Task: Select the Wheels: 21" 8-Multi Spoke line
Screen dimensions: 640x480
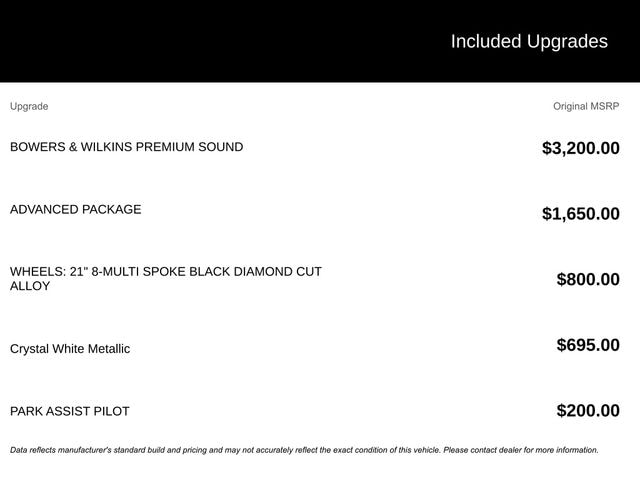Action: (x=166, y=271)
